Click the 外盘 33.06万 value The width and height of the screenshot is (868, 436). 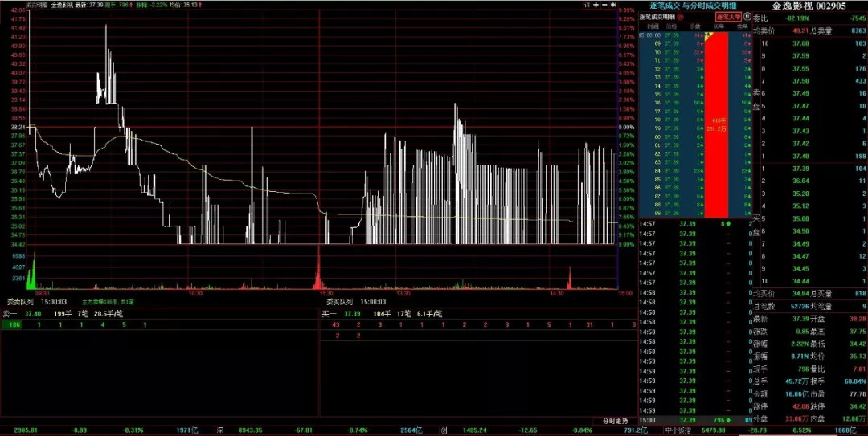pos(797,419)
